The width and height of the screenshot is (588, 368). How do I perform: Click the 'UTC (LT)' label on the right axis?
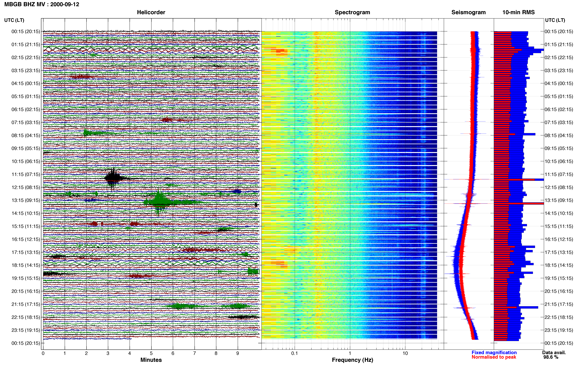(x=555, y=20)
